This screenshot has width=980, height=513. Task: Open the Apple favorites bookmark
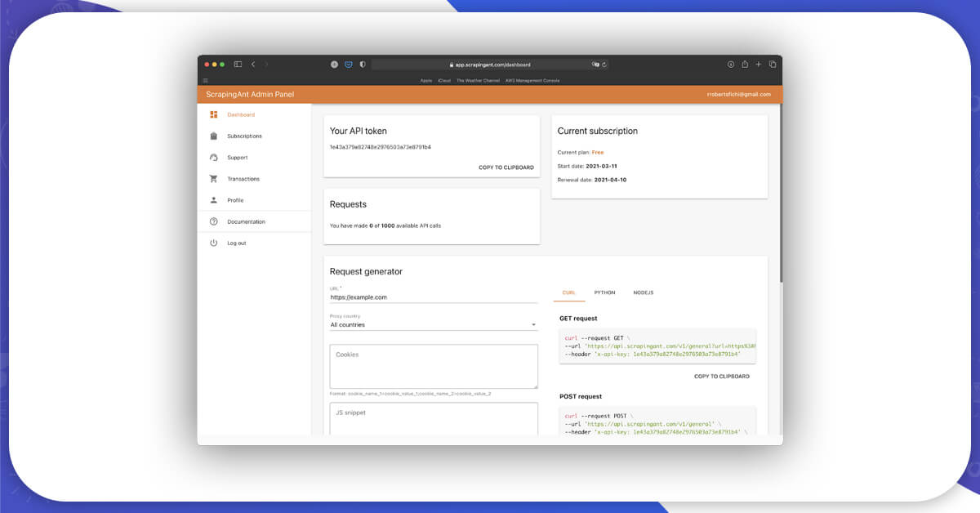coord(426,80)
